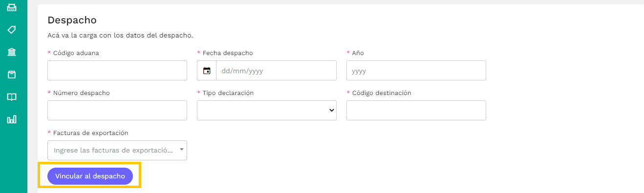The image size is (644, 193).
Task: Select the Número despacho text box
Action: 117,110
